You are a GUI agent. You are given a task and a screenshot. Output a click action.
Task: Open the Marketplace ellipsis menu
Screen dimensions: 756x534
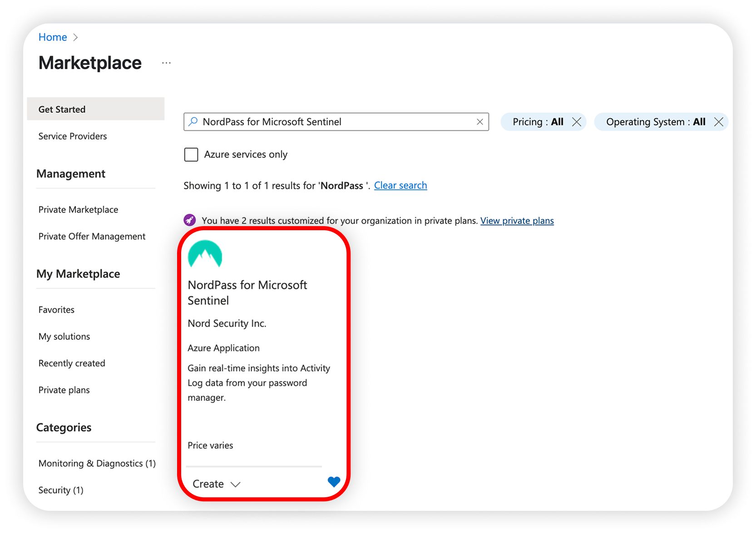pyautogui.click(x=166, y=63)
